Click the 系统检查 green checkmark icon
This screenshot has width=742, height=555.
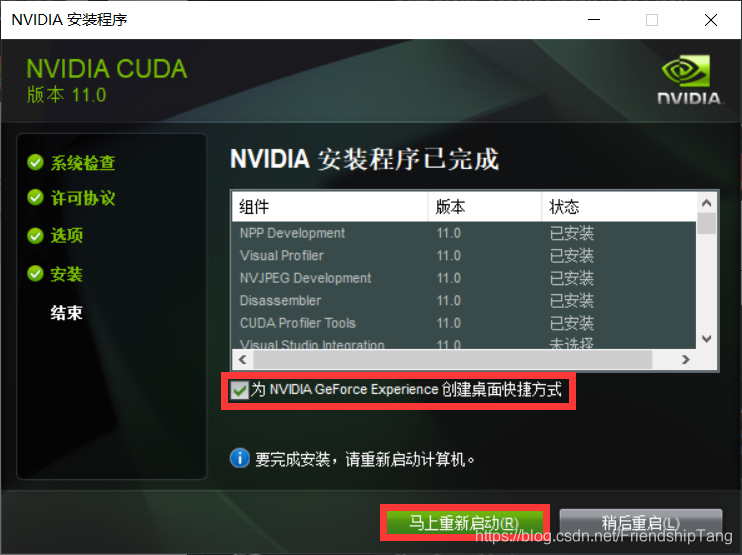[35, 162]
